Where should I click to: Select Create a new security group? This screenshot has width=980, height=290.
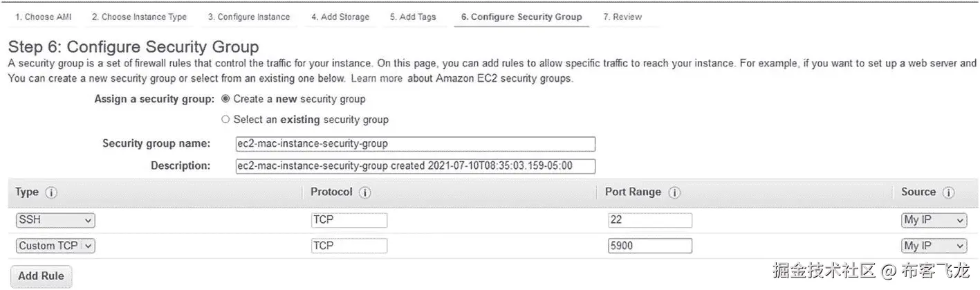225,99
